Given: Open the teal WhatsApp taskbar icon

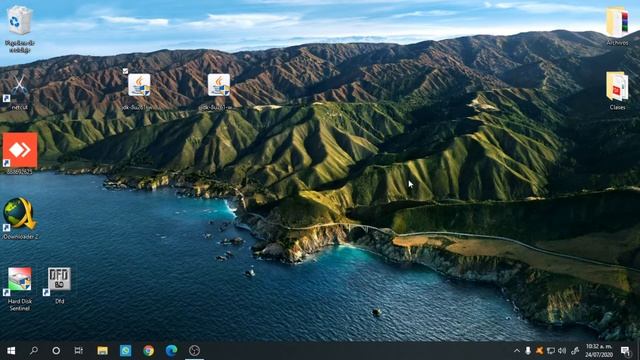Looking at the screenshot, I should 126,351.
